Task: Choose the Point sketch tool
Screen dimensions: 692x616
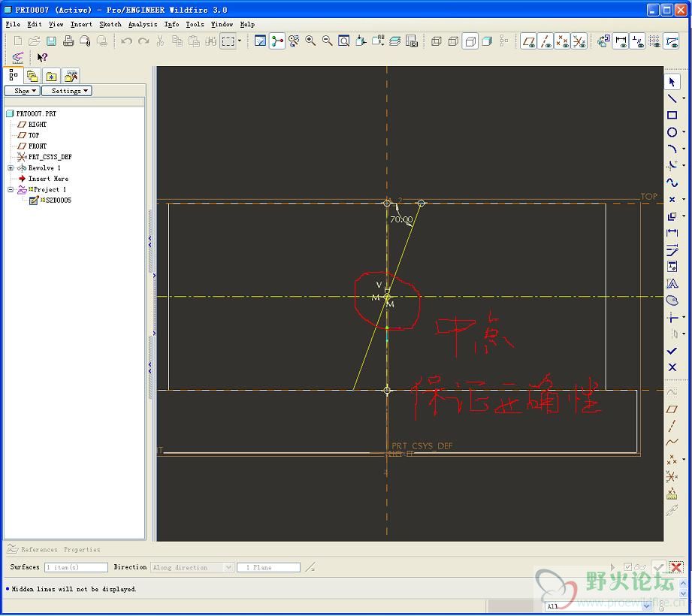Action: 672,200
